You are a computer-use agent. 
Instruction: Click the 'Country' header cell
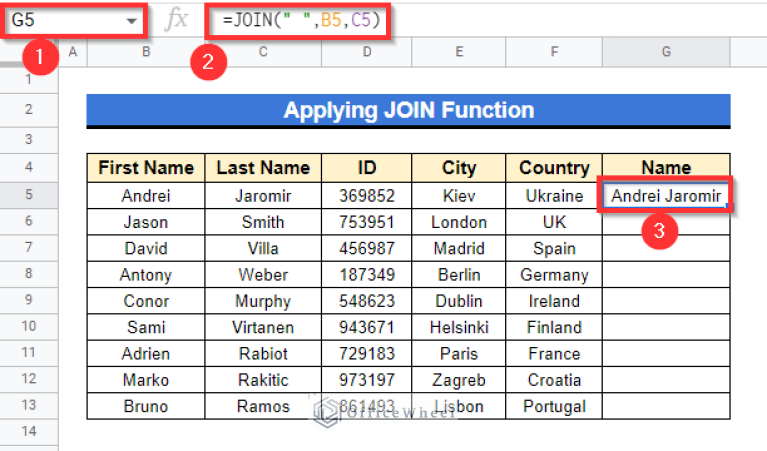pyautogui.click(x=554, y=168)
